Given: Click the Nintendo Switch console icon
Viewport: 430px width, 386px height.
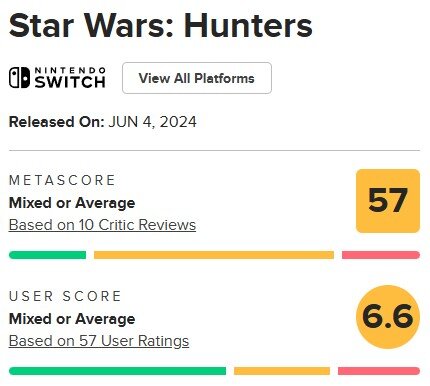Looking at the screenshot, I should [19, 78].
